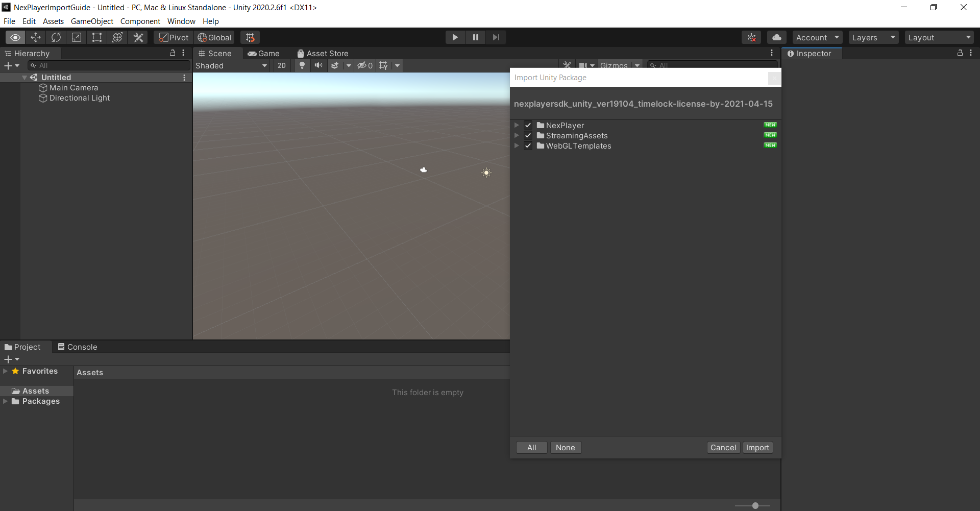Open Hierarchy create (+) dropdown
Screen dimensions: 980x511
coord(12,65)
